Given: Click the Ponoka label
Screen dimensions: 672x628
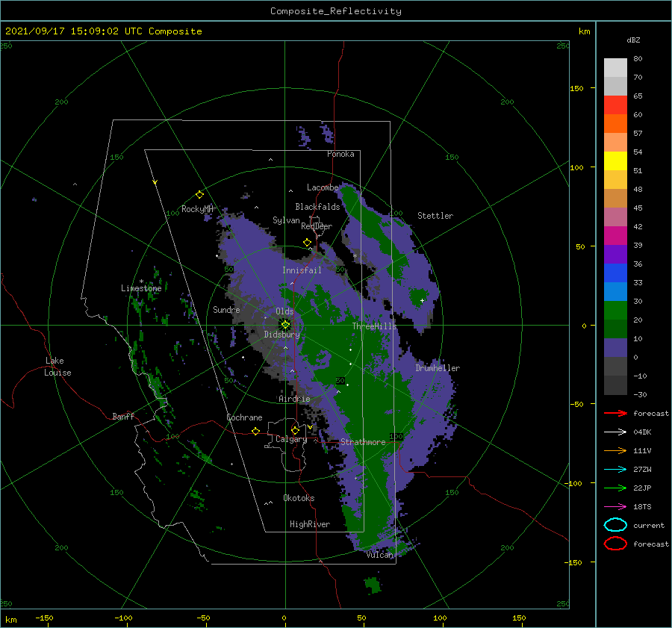Looking at the screenshot, I should (x=340, y=154).
